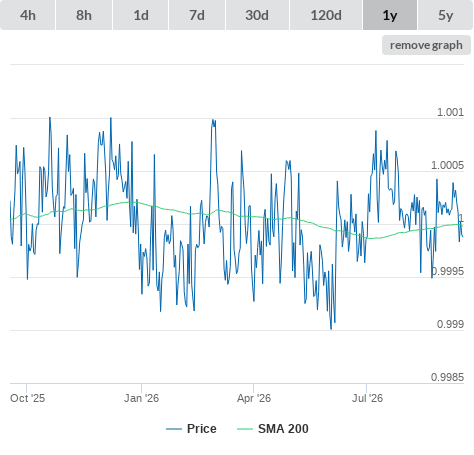The height and width of the screenshot is (455, 474).
Task: Click the Jan '26 axis label
Action: click(141, 398)
